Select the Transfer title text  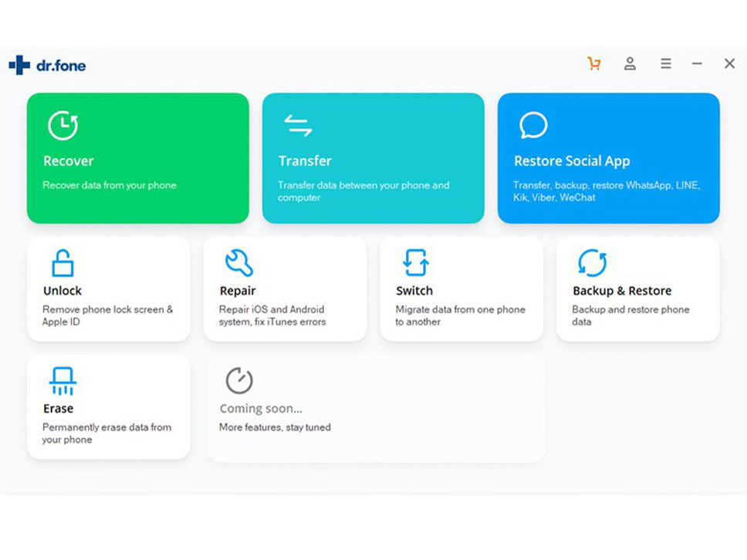305,161
